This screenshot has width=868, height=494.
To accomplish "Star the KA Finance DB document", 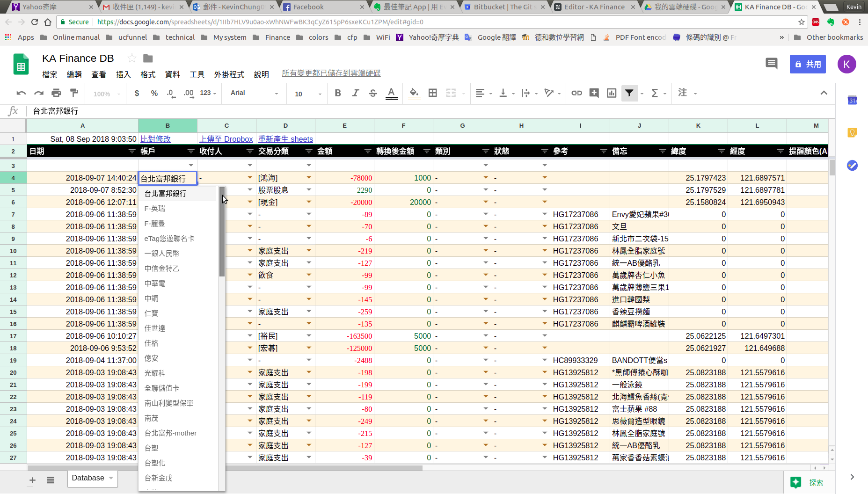I will click(x=132, y=58).
